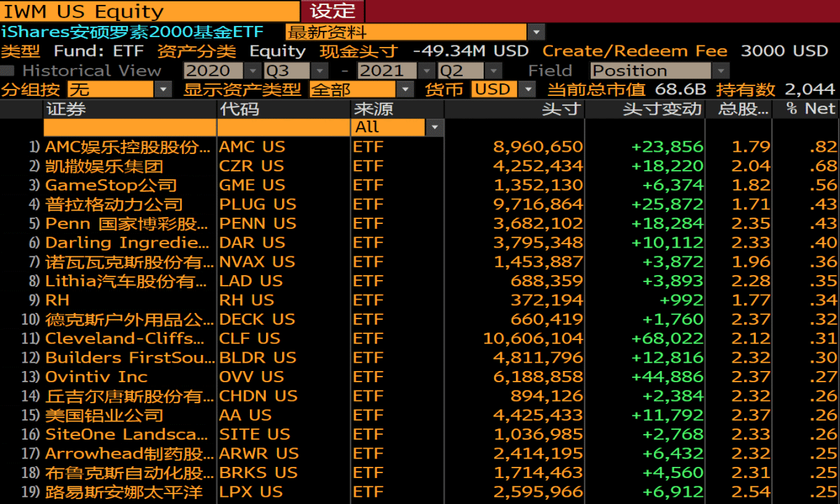Click the GME US ticker code
The height and width of the screenshot is (504, 840).
pyautogui.click(x=252, y=185)
